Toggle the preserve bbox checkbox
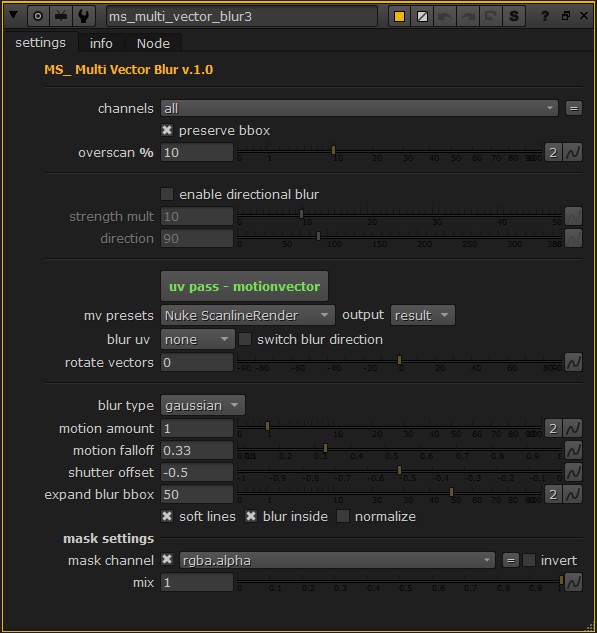This screenshot has width=597, height=633. [x=167, y=130]
